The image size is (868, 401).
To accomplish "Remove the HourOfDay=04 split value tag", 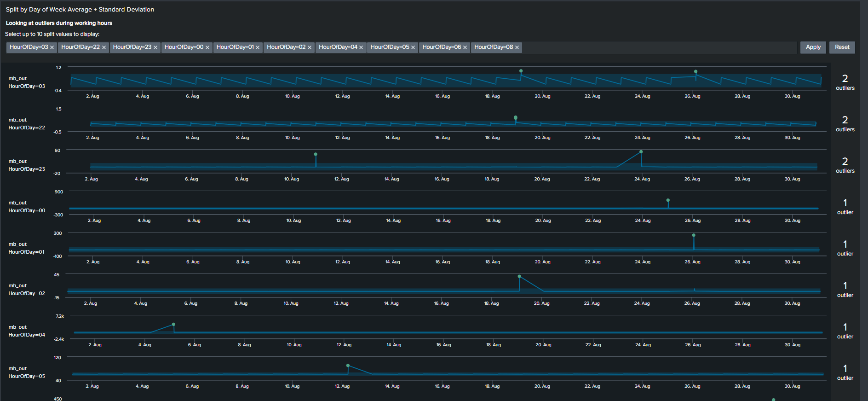I will (361, 47).
